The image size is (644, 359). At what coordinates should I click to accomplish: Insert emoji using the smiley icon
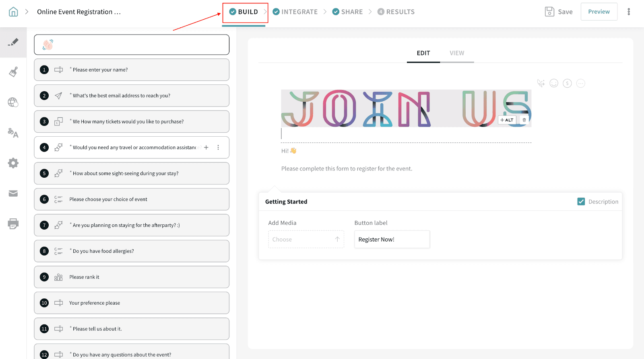(x=554, y=83)
